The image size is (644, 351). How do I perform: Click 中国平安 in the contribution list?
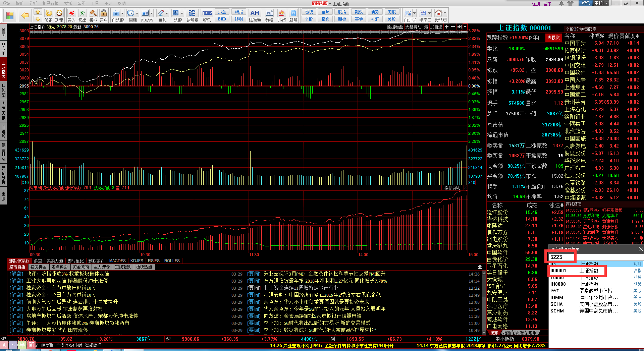point(575,43)
